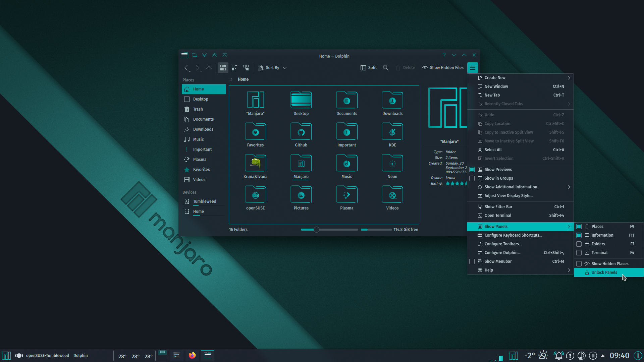Open the Favorites folder in file view
The image size is (644, 362).
(256, 135)
